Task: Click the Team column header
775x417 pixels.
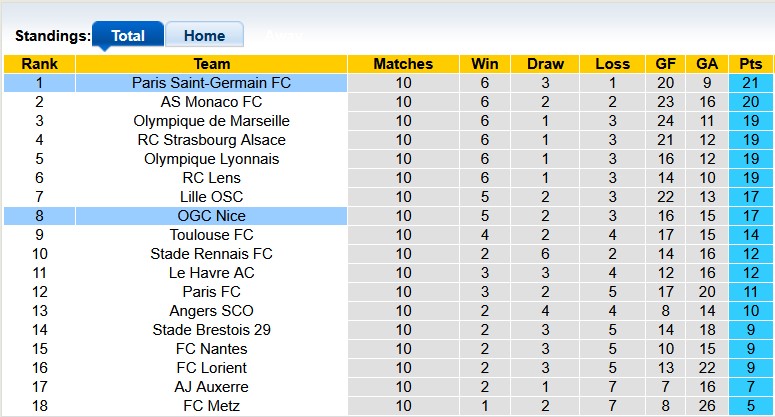Action: (211, 64)
